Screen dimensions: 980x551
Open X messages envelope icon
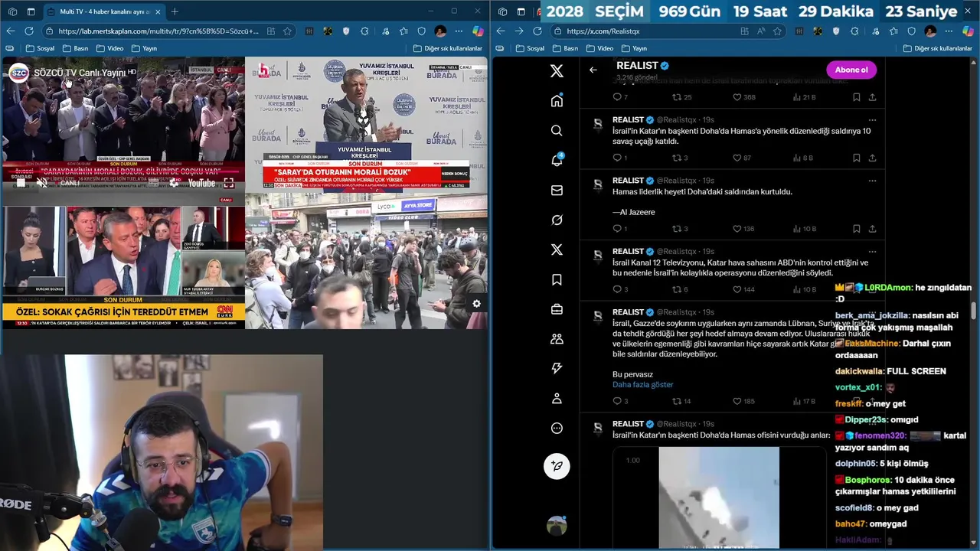(557, 190)
